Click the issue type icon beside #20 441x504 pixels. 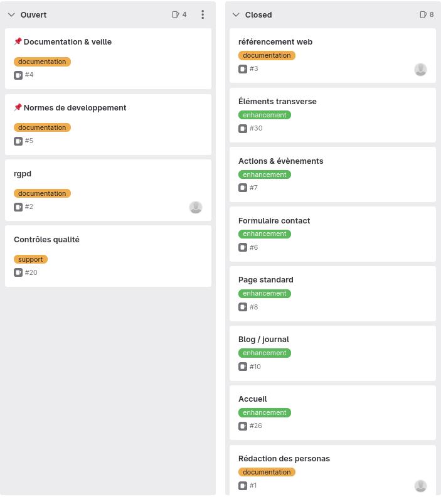(x=18, y=273)
